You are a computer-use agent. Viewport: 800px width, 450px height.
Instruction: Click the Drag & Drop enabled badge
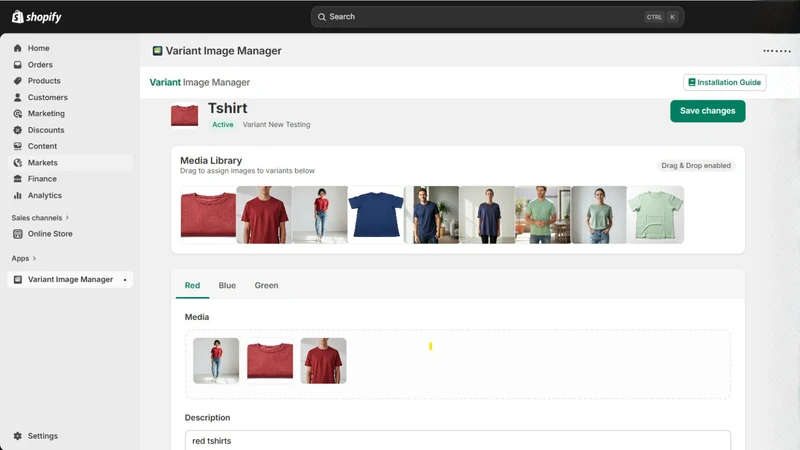coord(696,165)
